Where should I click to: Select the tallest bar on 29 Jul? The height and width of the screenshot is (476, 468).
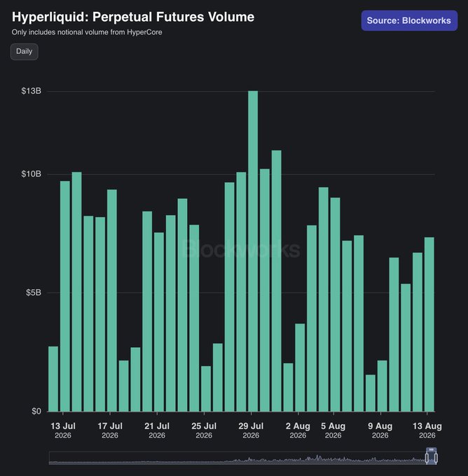point(253,251)
